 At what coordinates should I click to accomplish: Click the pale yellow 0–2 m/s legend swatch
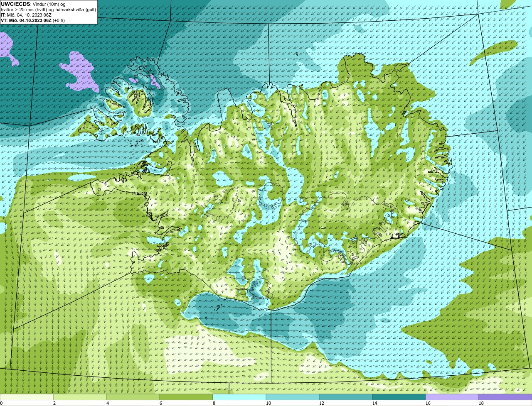tap(27, 397)
